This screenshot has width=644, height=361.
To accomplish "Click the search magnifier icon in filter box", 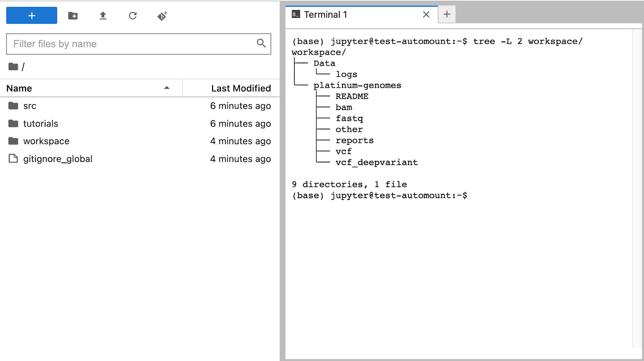I will pyautogui.click(x=261, y=44).
